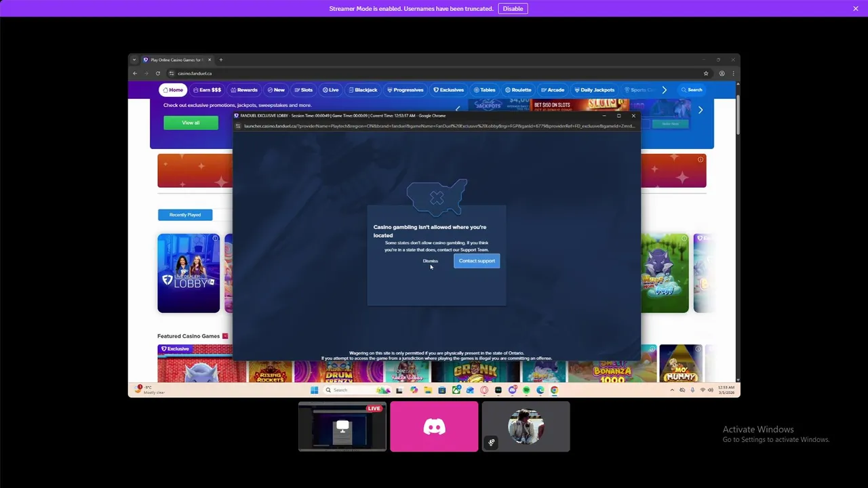Open the Chrome profile icon

point(722,73)
